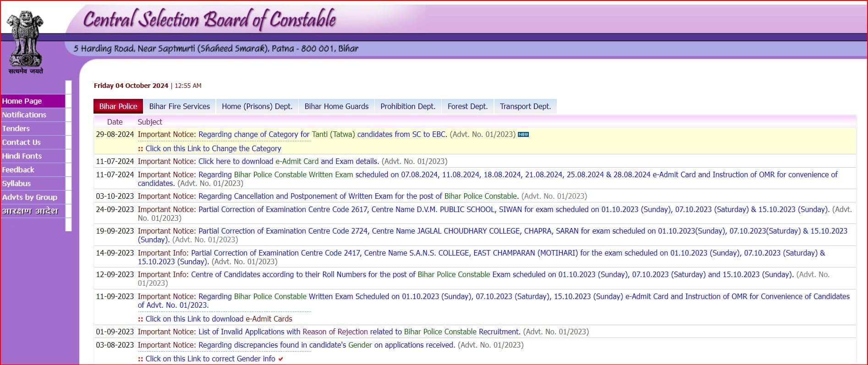Switch to the Bihar Police tab
This screenshot has height=365, width=868.
coord(118,106)
